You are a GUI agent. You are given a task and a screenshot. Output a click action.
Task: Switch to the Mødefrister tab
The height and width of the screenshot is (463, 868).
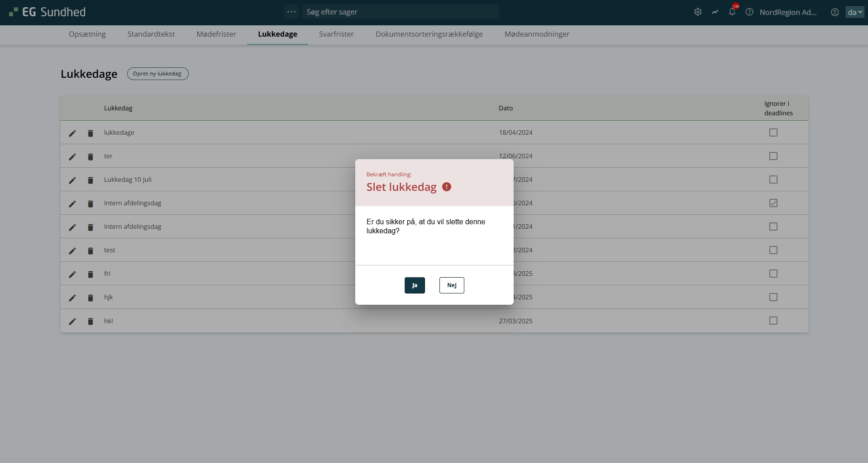[216, 34]
